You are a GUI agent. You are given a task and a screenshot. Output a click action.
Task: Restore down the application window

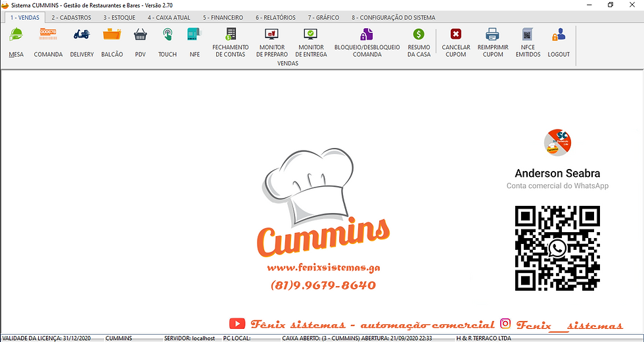610,5
